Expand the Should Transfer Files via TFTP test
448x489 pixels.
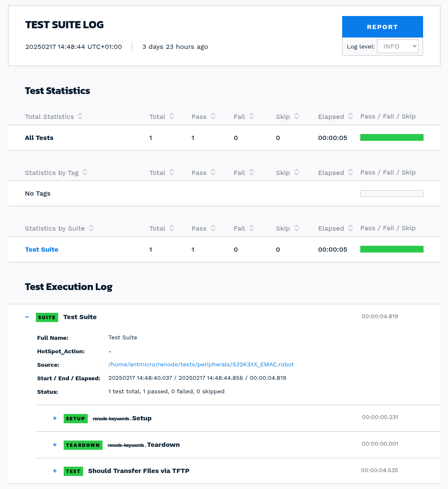point(55,471)
